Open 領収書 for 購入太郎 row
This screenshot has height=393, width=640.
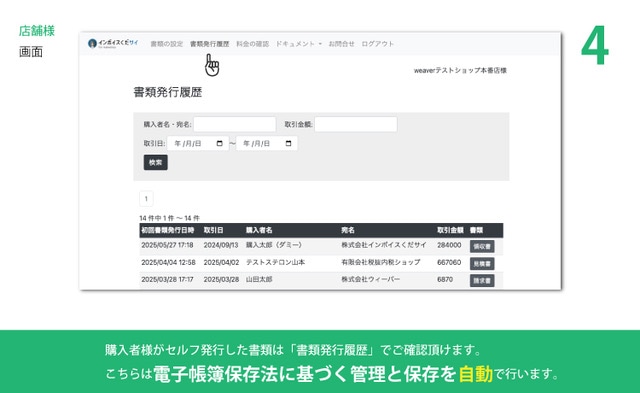click(482, 246)
